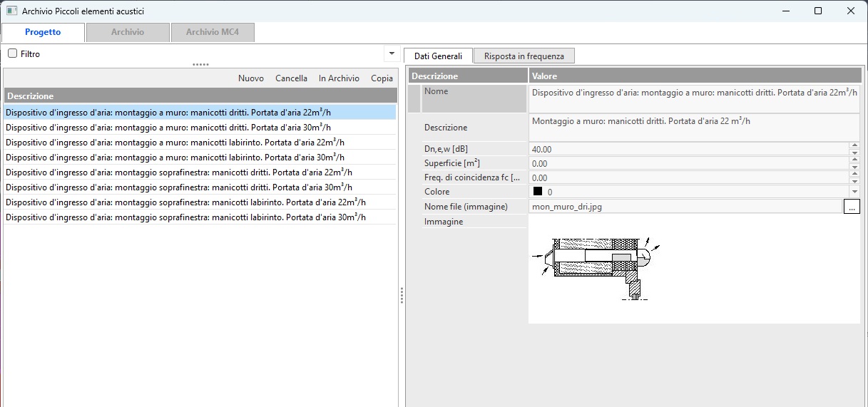Click the Nuovo button
The height and width of the screenshot is (407, 868).
click(251, 78)
